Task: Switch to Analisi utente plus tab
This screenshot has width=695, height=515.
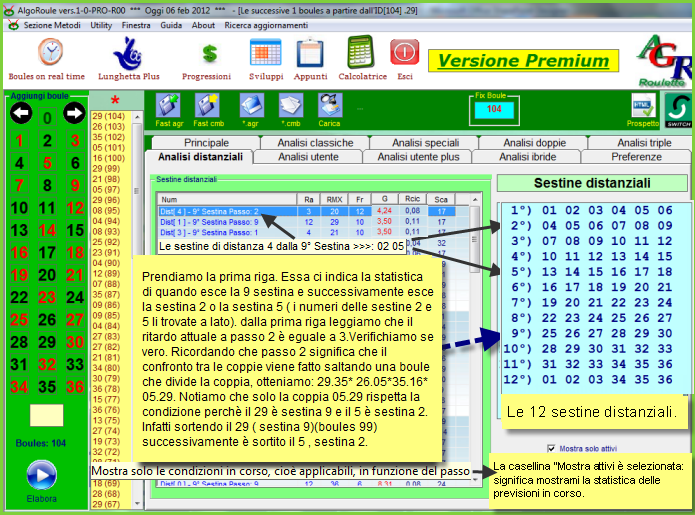Action: 418,157
